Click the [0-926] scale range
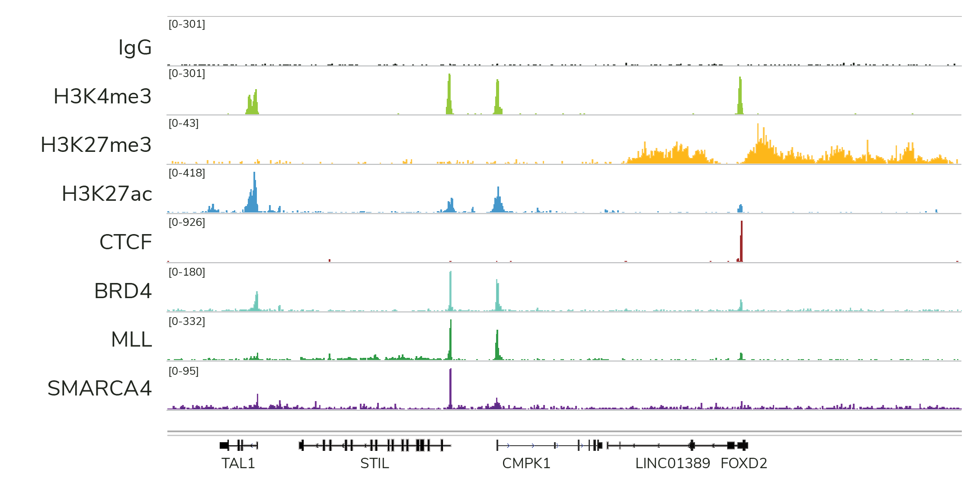This screenshot has width=980, height=479. 187,222
